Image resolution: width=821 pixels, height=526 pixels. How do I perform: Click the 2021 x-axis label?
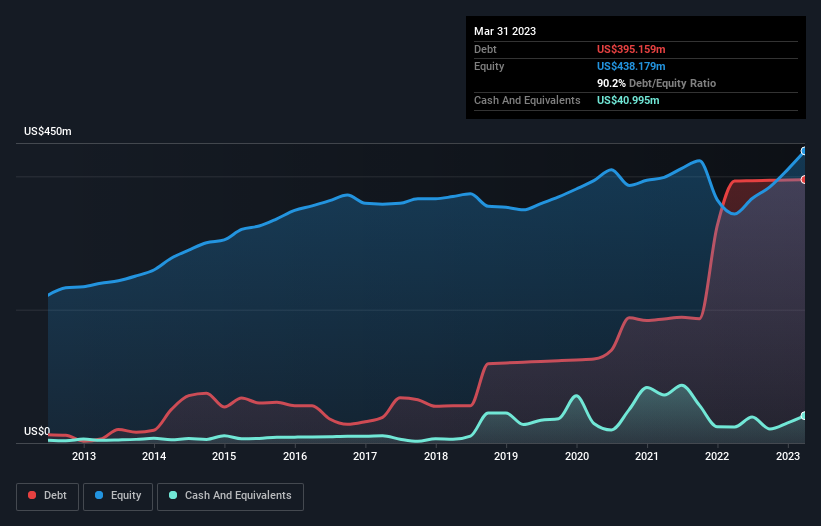pos(647,456)
